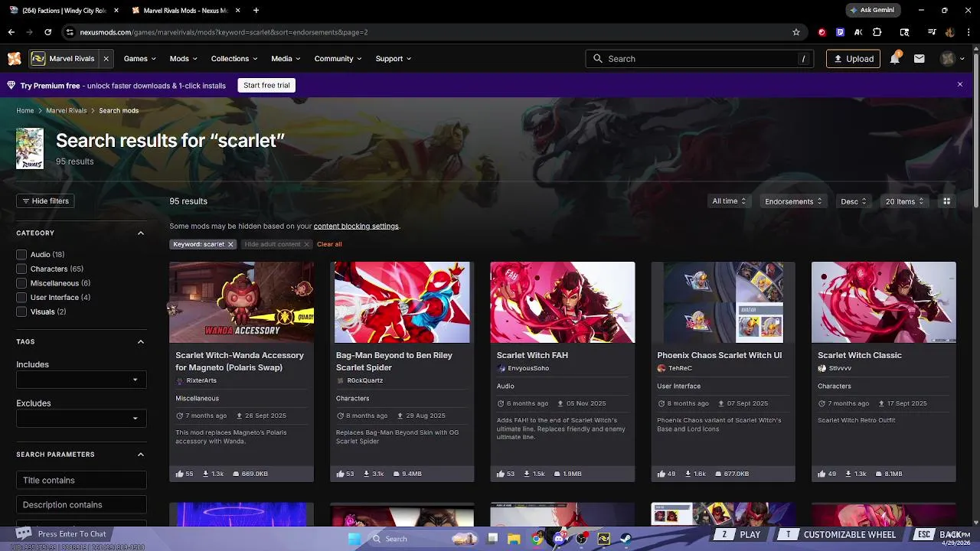Check the Characters category checkbox

pos(21,269)
